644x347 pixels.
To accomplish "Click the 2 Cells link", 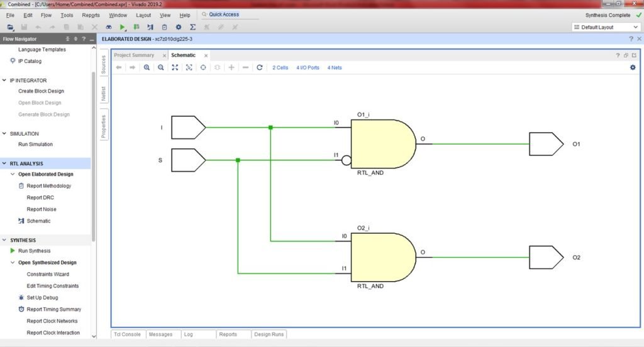I will pos(280,67).
